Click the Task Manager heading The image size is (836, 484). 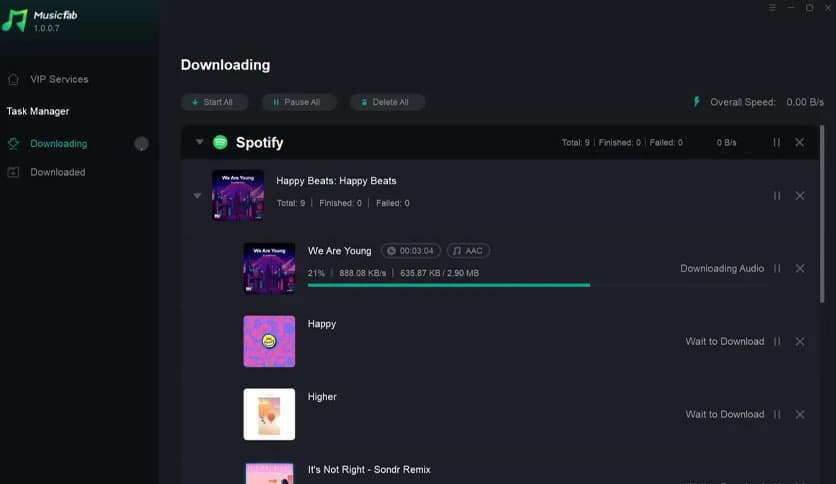38,111
